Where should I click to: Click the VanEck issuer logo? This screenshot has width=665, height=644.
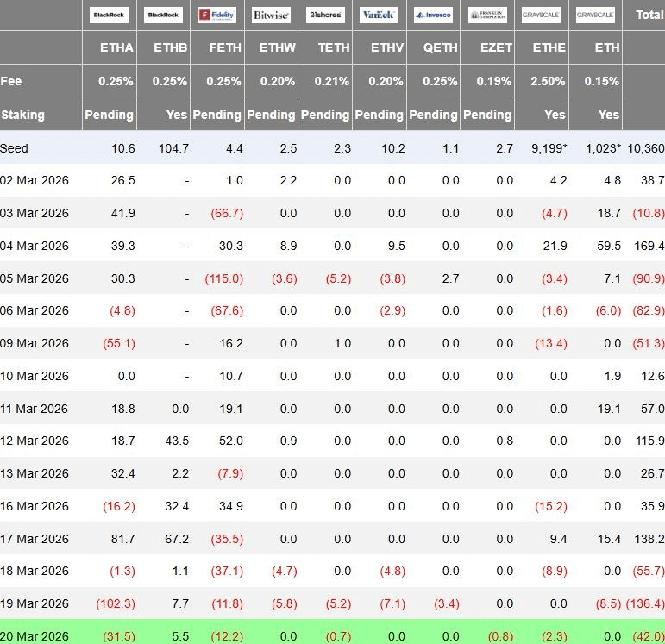(380, 15)
